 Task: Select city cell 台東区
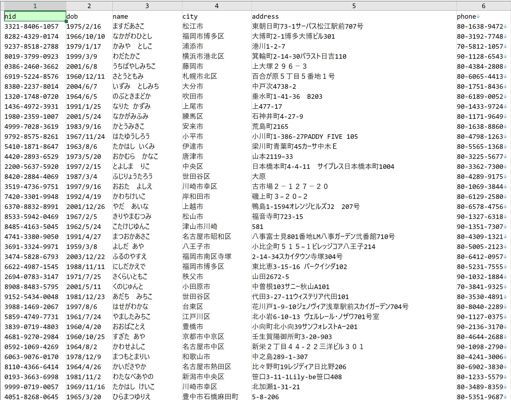tap(216, 306)
